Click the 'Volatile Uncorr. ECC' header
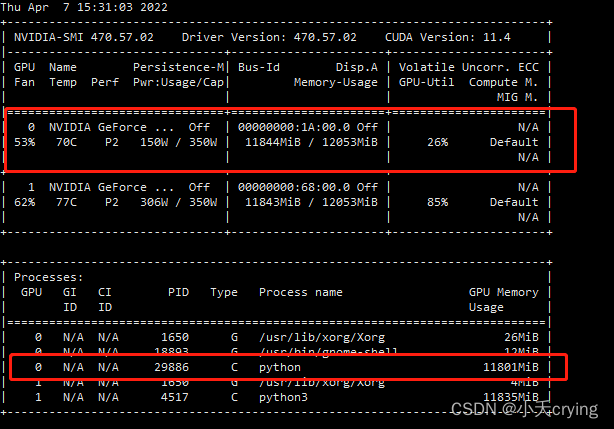614x429 pixels. click(x=469, y=67)
